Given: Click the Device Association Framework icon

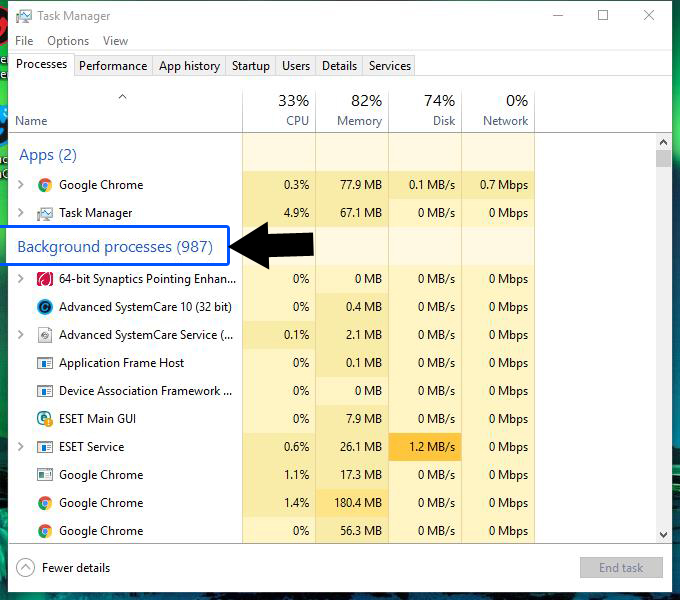Looking at the screenshot, I should click(45, 391).
